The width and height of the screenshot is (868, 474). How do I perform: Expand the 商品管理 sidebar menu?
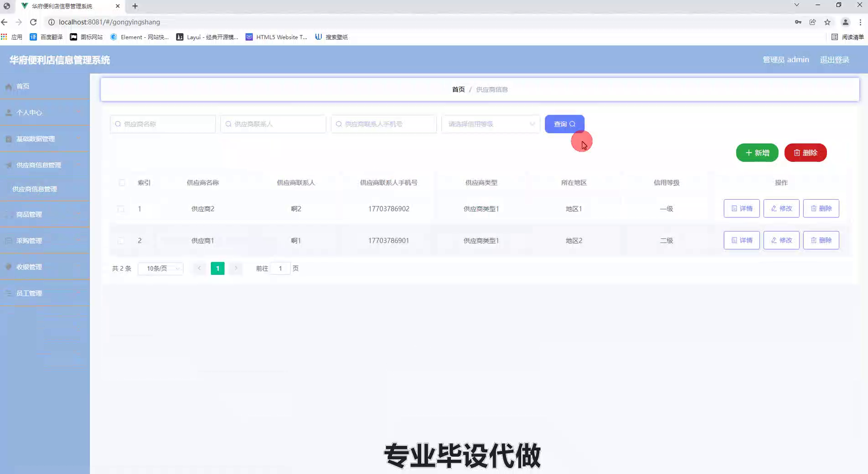(45, 214)
